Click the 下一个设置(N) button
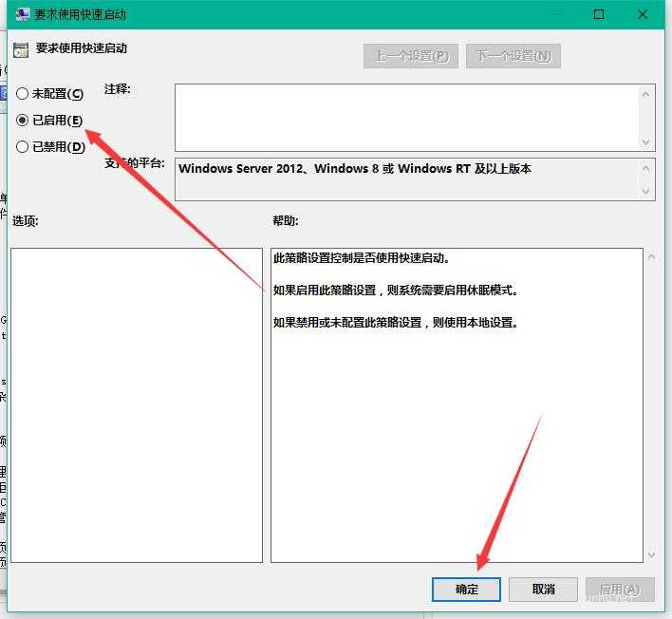This screenshot has width=672, height=619. [x=513, y=56]
